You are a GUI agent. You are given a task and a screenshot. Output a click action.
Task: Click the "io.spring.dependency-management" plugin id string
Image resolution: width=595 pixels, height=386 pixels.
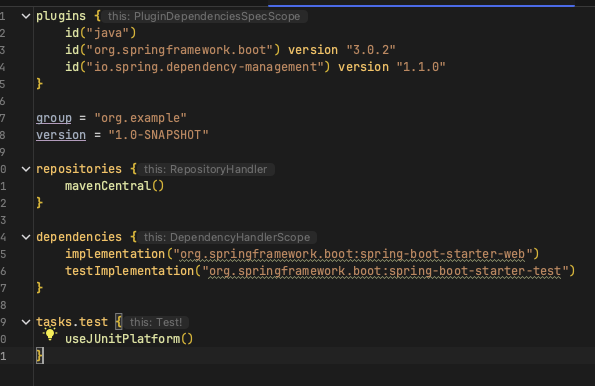[x=205, y=67]
